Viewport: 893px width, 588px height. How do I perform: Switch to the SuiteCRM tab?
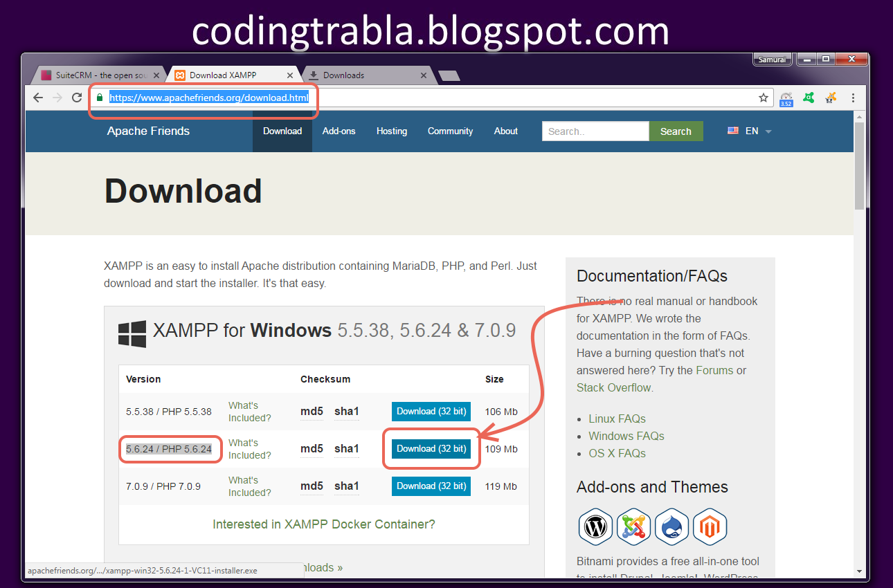coord(98,75)
